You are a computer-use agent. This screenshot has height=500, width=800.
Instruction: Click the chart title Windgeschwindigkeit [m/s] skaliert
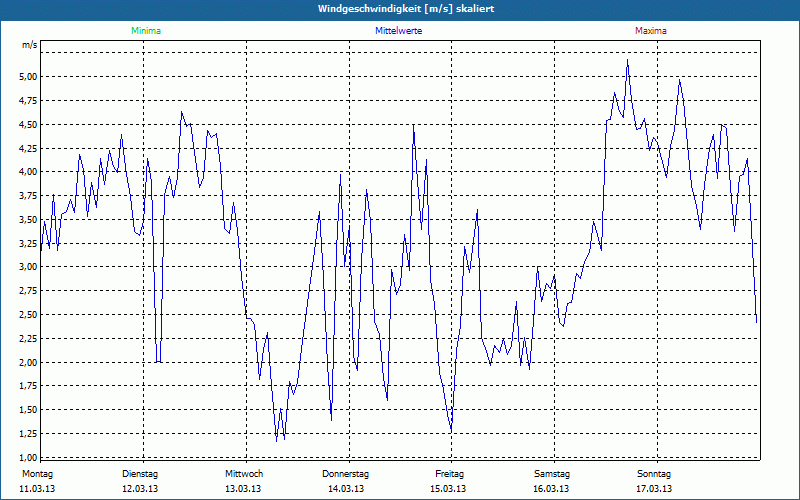tap(406, 9)
